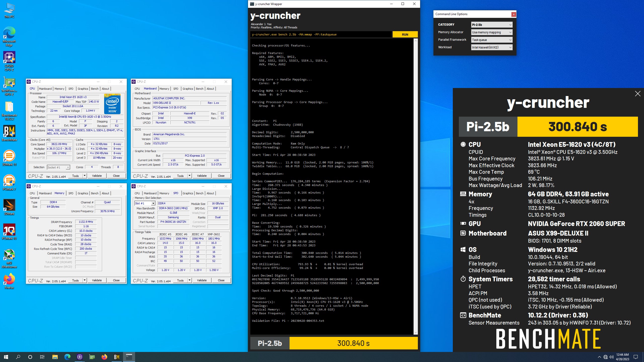Switch to Mainboard tab in top-left CPU-Z

click(45, 89)
